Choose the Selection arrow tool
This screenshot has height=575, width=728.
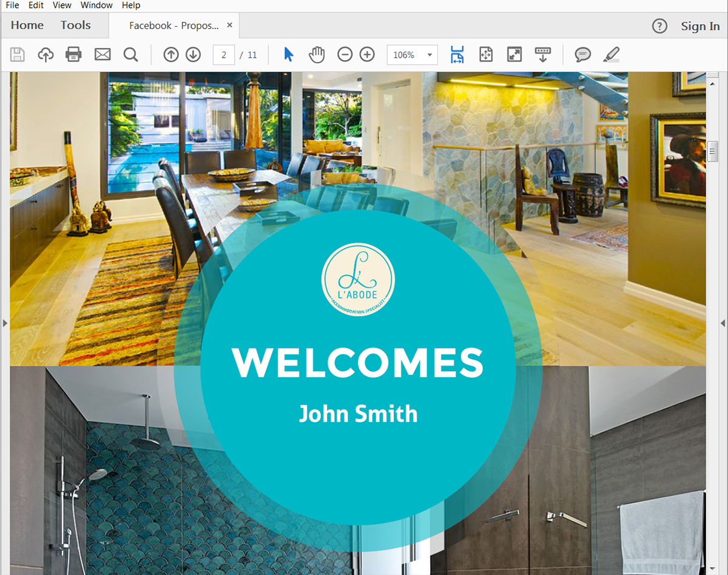(x=289, y=55)
